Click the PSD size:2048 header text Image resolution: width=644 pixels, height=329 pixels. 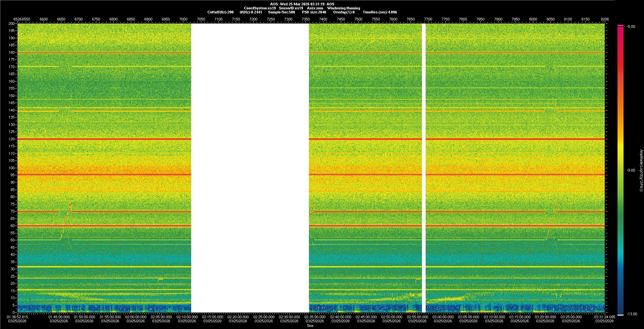click(x=314, y=12)
